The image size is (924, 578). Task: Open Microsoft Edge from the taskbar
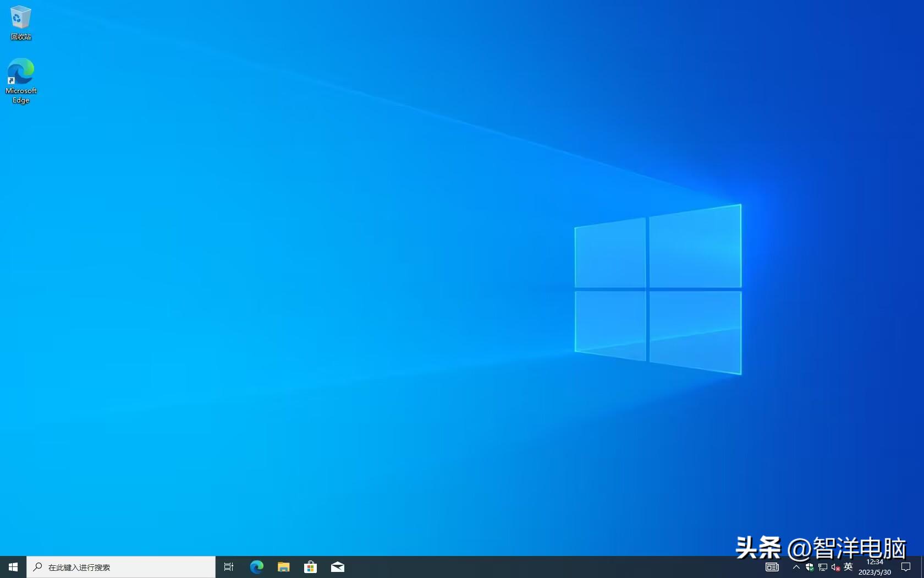click(x=256, y=567)
